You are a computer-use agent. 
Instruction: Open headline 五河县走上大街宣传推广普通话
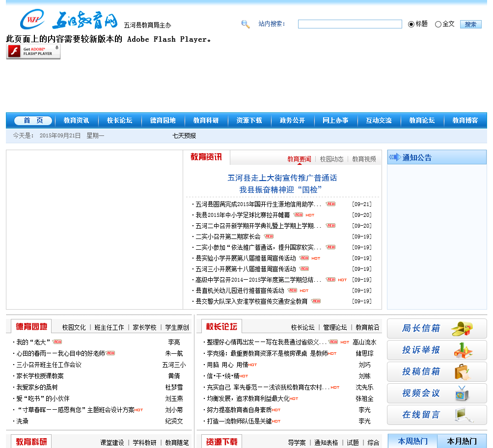click(282, 178)
